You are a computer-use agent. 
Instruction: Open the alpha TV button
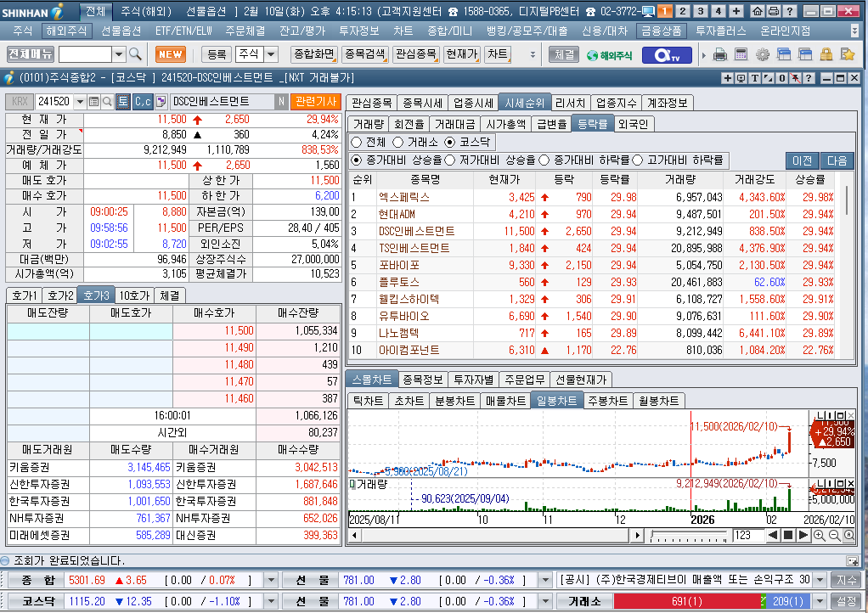click(667, 55)
